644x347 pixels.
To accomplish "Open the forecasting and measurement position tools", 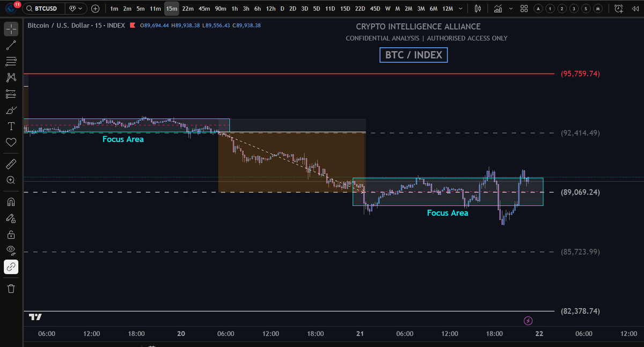I will 11,94.
